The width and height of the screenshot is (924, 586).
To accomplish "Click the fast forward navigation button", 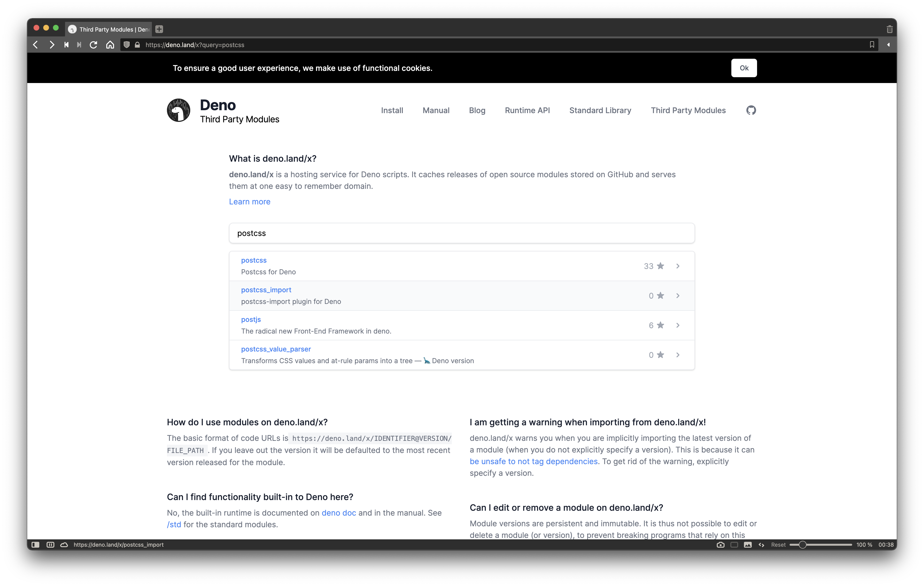I will tap(79, 45).
